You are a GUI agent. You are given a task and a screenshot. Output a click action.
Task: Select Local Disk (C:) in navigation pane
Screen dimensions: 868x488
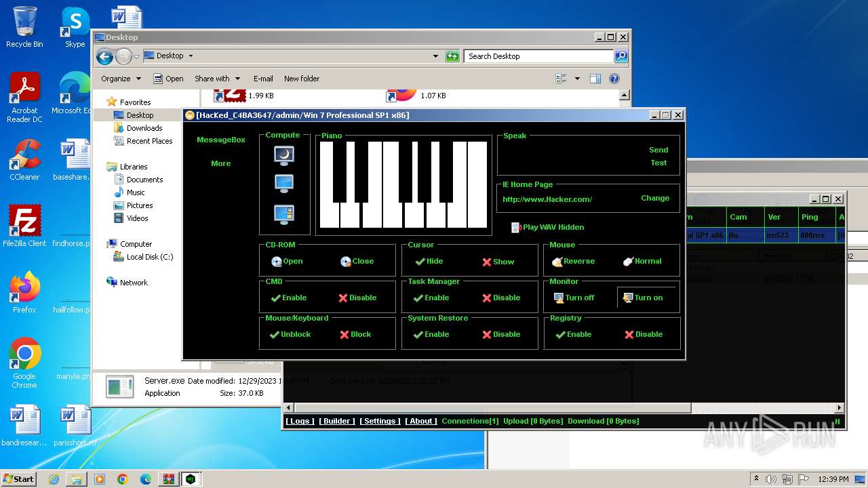pyautogui.click(x=150, y=257)
